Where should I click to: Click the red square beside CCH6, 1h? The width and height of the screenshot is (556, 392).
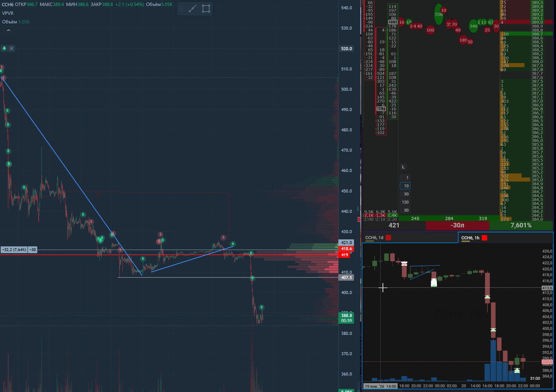coord(484,238)
